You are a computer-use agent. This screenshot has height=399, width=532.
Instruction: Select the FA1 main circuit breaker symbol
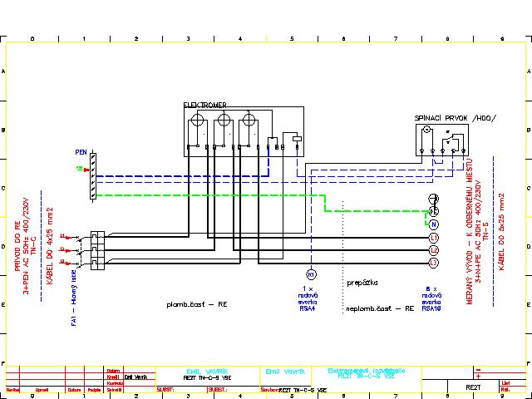(x=97, y=250)
